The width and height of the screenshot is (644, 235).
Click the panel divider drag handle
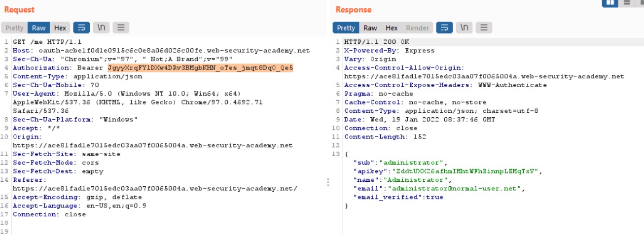pos(328,183)
